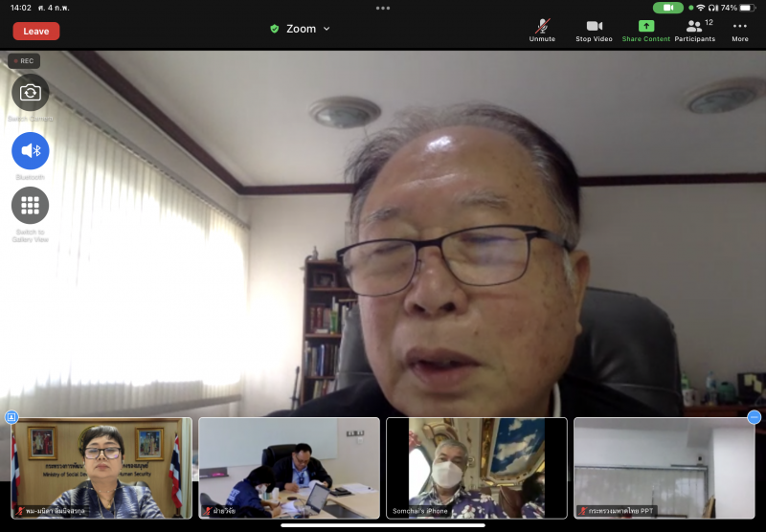This screenshot has width=766, height=532.
Task: Tap the Wi-Fi status icon
Action: (701, 8)
